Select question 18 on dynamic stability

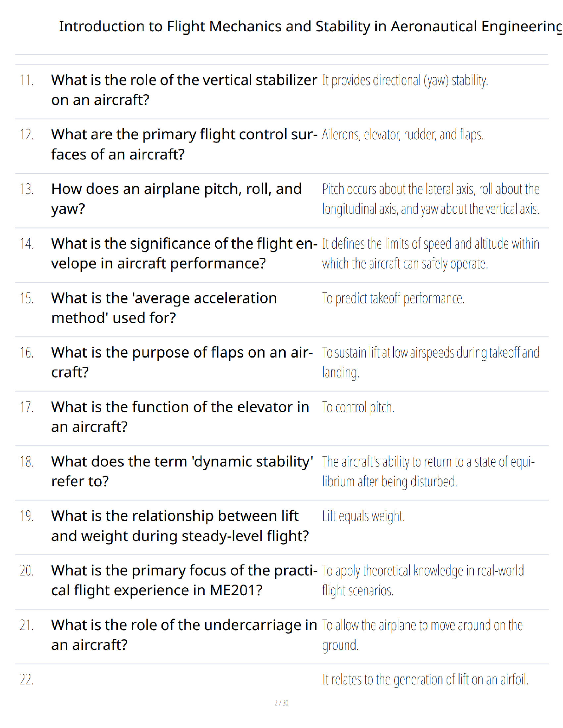[182, 471]
